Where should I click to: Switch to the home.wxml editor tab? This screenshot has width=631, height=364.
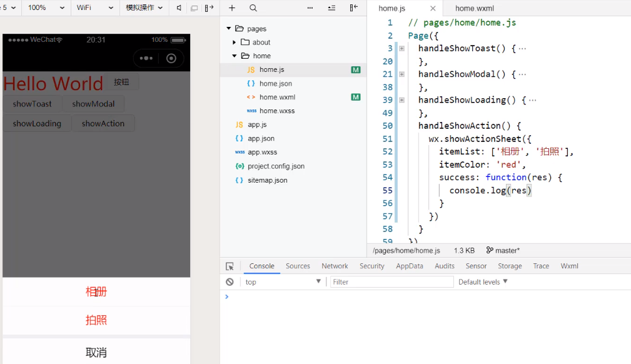click(475, 8)
